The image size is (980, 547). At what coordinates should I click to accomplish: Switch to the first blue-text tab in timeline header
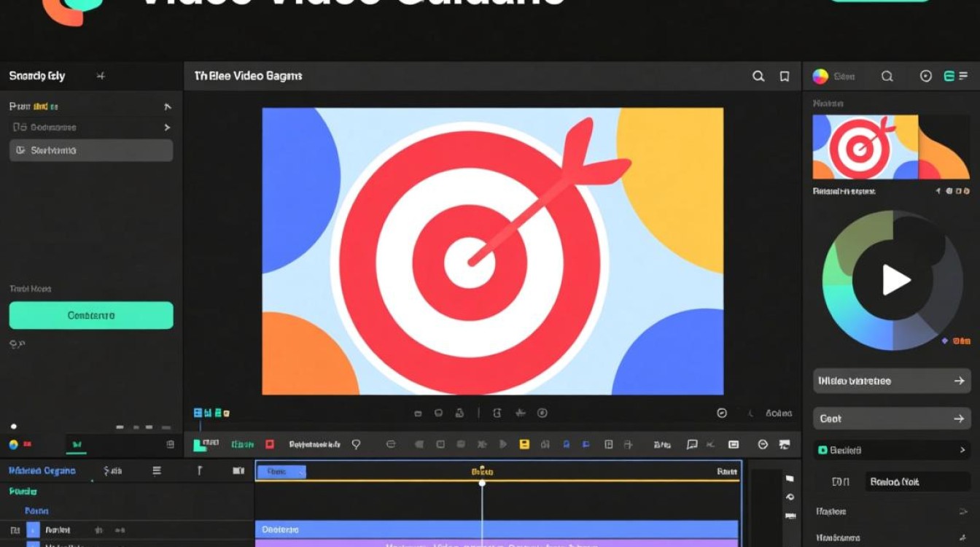(42, 471)
